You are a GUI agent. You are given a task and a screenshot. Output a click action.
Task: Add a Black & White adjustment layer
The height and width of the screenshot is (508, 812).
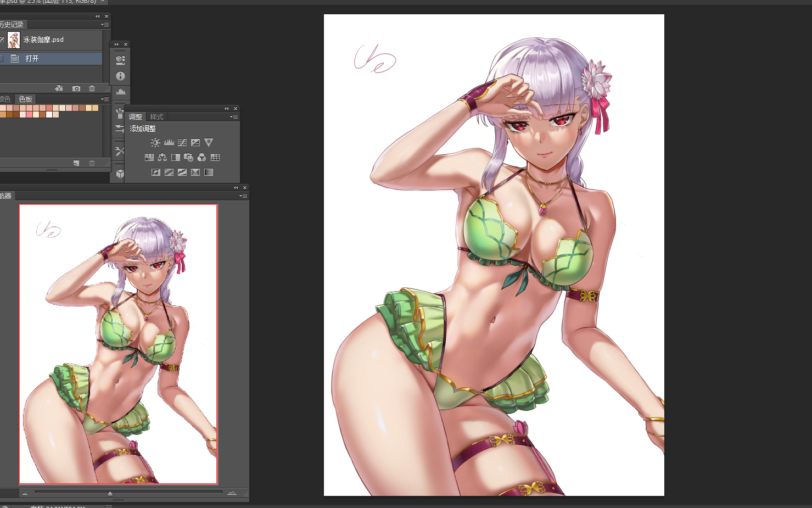click(176, 157)
